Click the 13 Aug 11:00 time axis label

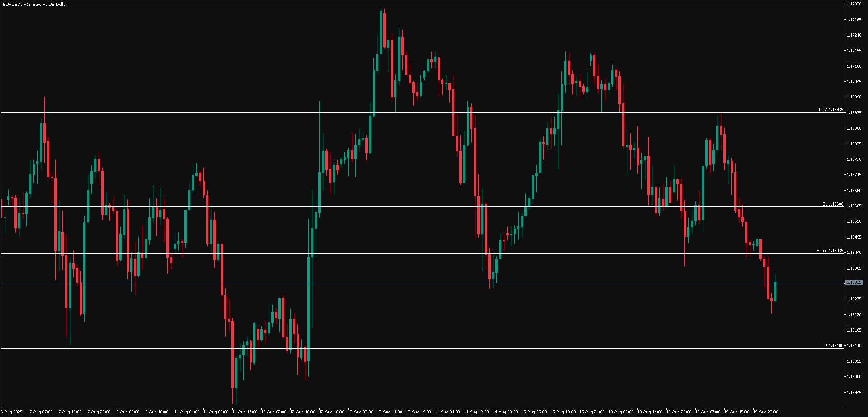coord(389,412)
